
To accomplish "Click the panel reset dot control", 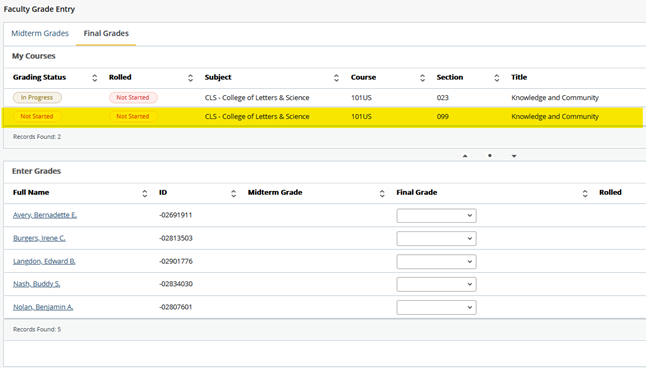I will tap(489, 155).
